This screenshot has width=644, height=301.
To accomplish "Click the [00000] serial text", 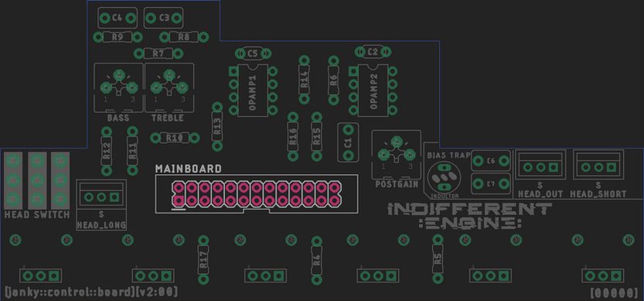I will click(x=615, y=293).
